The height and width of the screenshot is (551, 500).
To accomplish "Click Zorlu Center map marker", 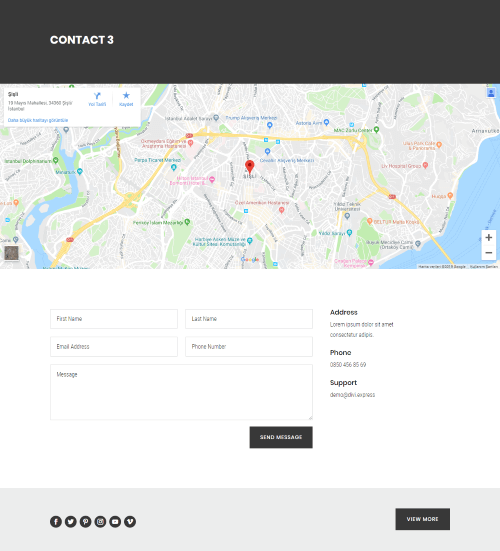I will (x=376, y=129).
